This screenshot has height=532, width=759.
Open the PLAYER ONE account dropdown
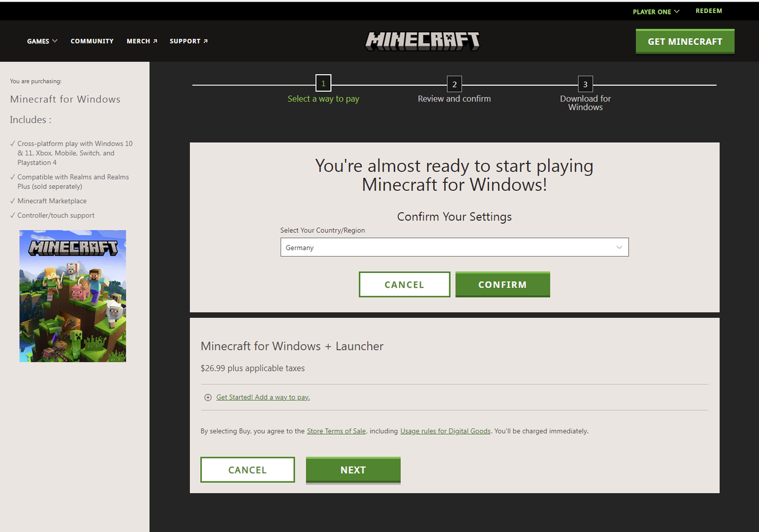point(656,11)
